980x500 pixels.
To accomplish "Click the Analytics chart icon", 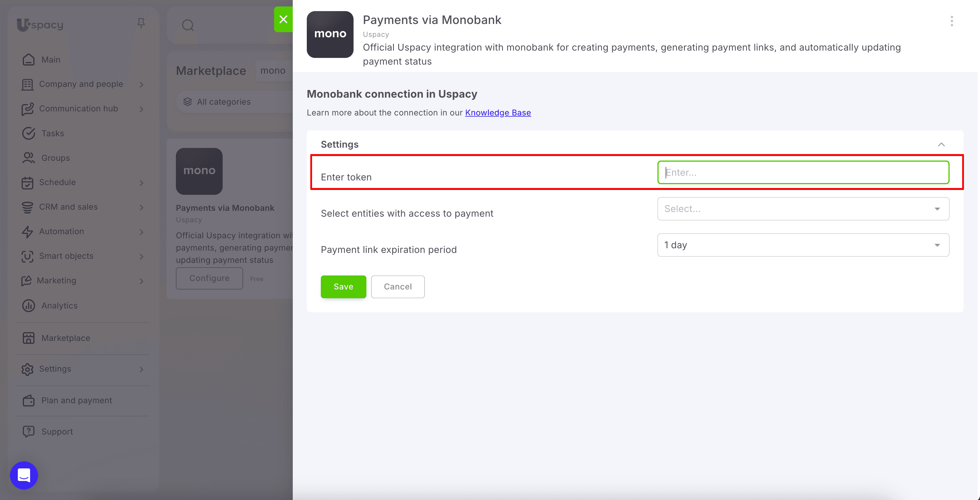I will pos(29,305).
